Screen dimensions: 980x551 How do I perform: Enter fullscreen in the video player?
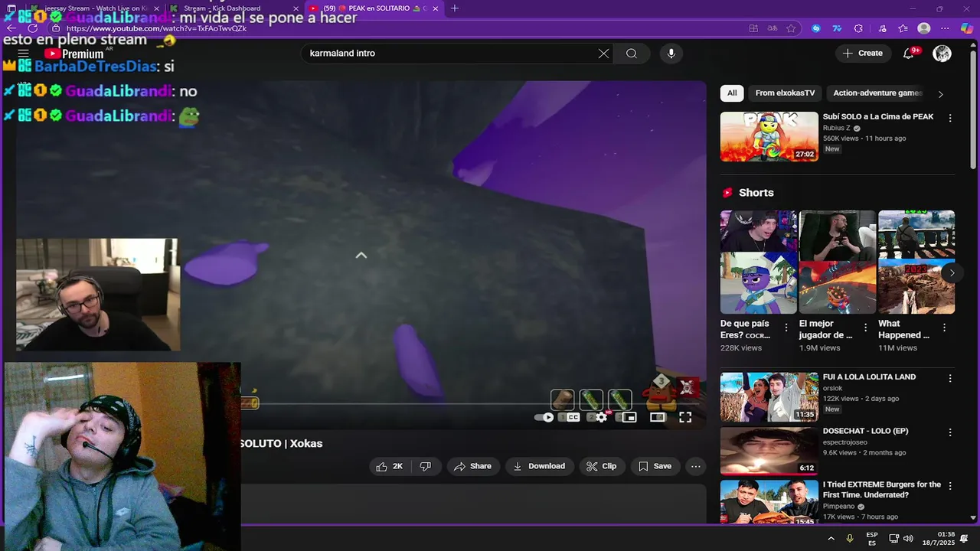coord(685,417)
